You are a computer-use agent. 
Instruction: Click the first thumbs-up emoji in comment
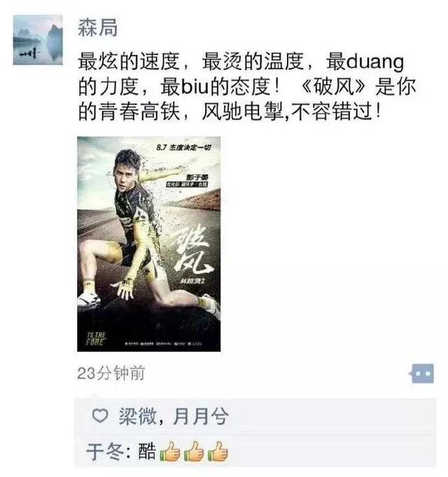point(170,452)
